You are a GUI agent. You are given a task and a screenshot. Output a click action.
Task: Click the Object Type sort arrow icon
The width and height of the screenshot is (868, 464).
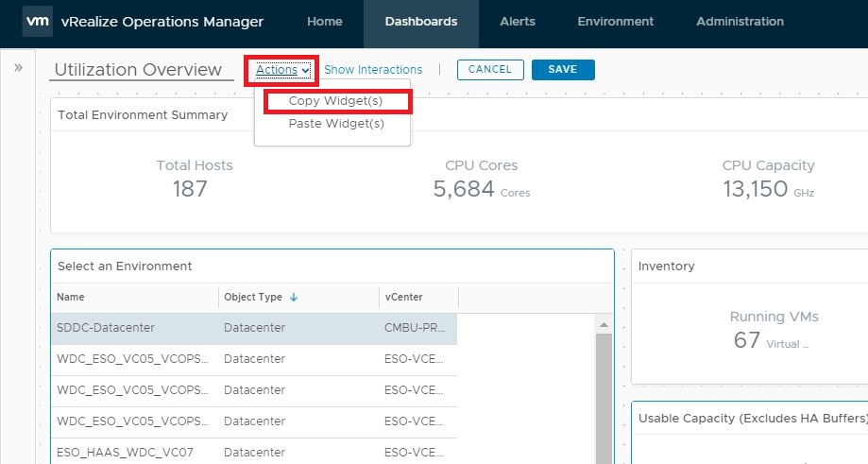click(x=294, y=297)
